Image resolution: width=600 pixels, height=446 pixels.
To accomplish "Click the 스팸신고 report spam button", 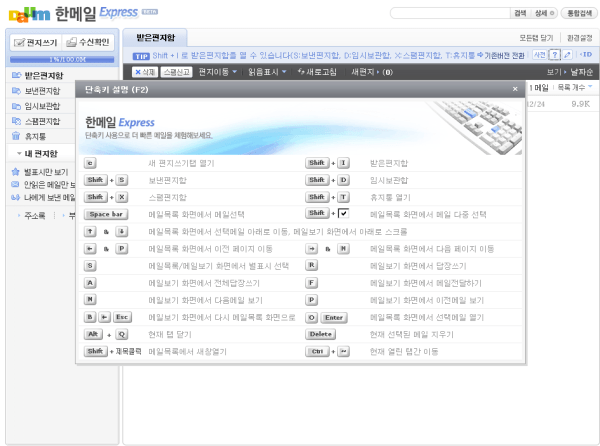I will (x=176, y=72).
